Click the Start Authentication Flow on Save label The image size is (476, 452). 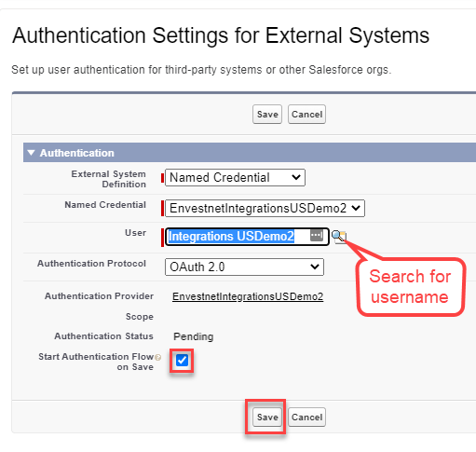tap(96, 362)
